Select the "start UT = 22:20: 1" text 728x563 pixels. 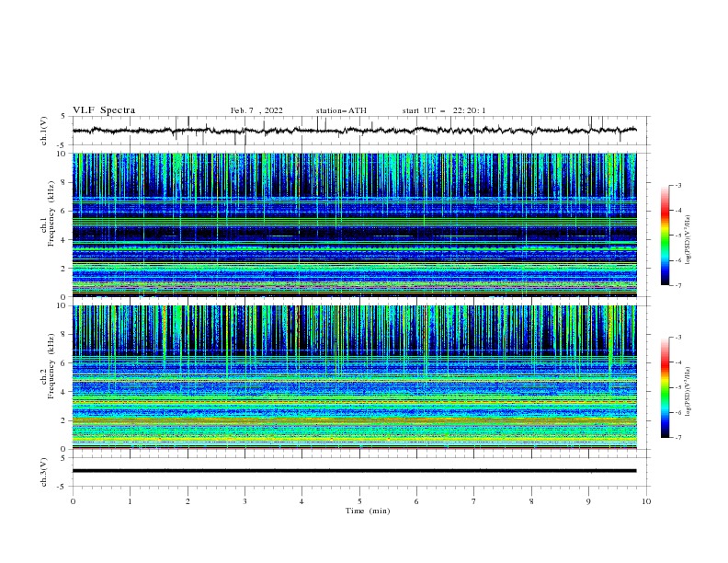click(444, 110)
